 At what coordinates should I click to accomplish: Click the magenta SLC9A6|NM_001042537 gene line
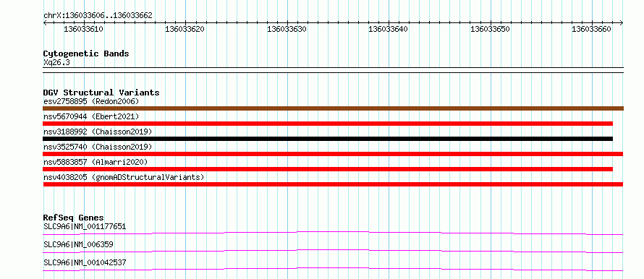point(333,269)
